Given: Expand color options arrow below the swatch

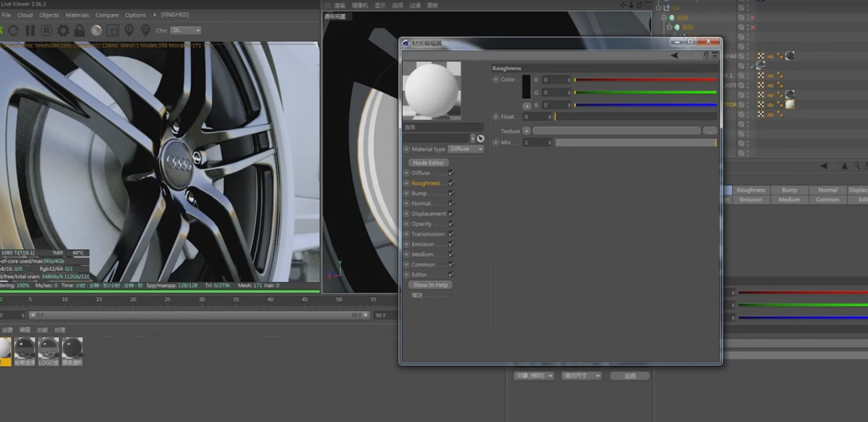Looking at the screenshot, I should pyautogui.click(x=527, y=105).
